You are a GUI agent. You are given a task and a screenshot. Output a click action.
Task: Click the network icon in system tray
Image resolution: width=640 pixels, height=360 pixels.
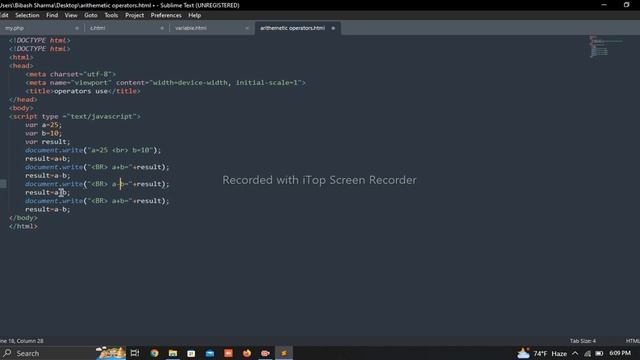(587, 353)
